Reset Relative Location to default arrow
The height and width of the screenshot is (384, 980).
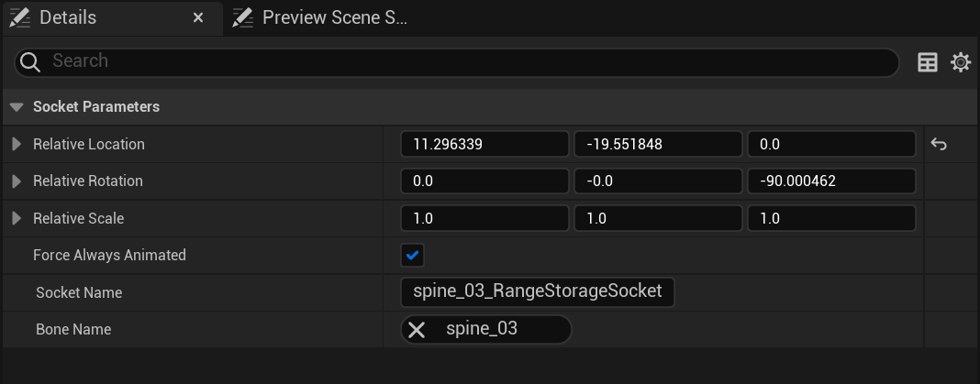coord(939,144)
